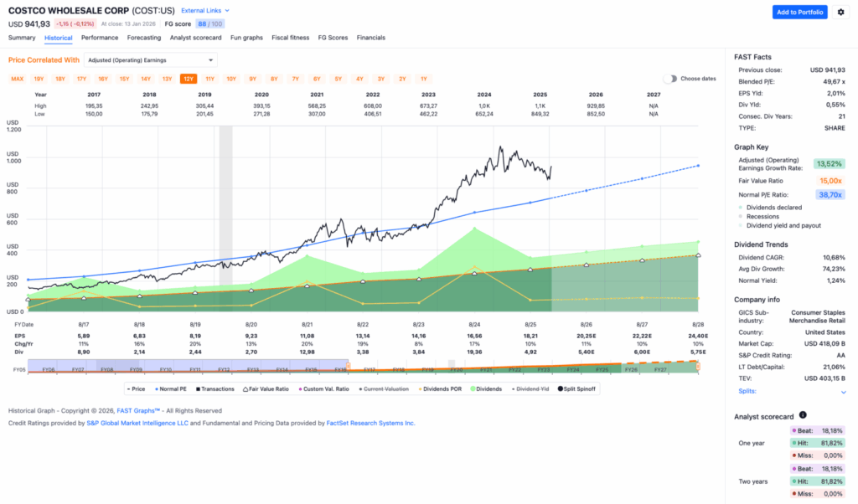
Task: Open the Adjusted (Operating) Earnings dropdown
Action: click(151, 59)
